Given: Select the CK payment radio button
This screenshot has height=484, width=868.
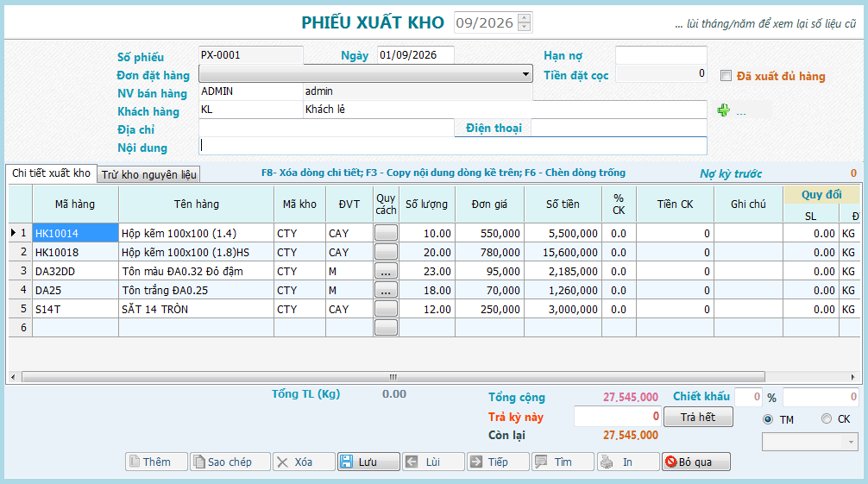Looking at the screenshot, I should [x=827, y=418].
